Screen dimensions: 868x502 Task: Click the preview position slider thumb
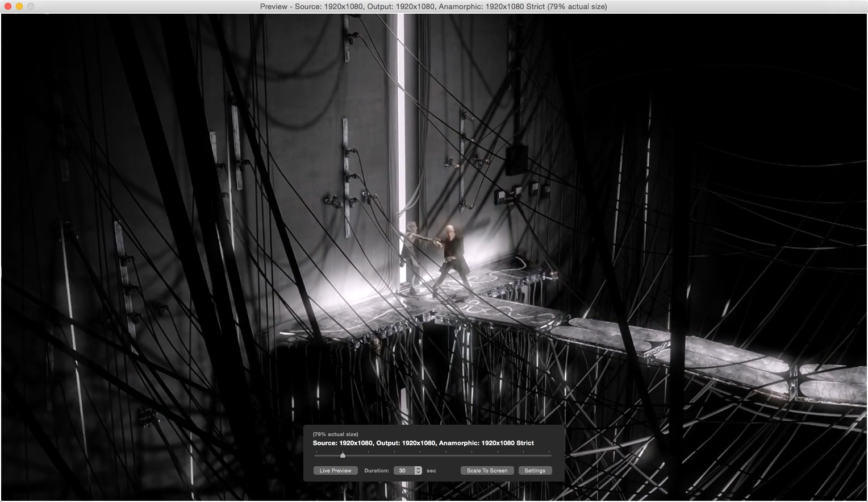tap(343, 455)
